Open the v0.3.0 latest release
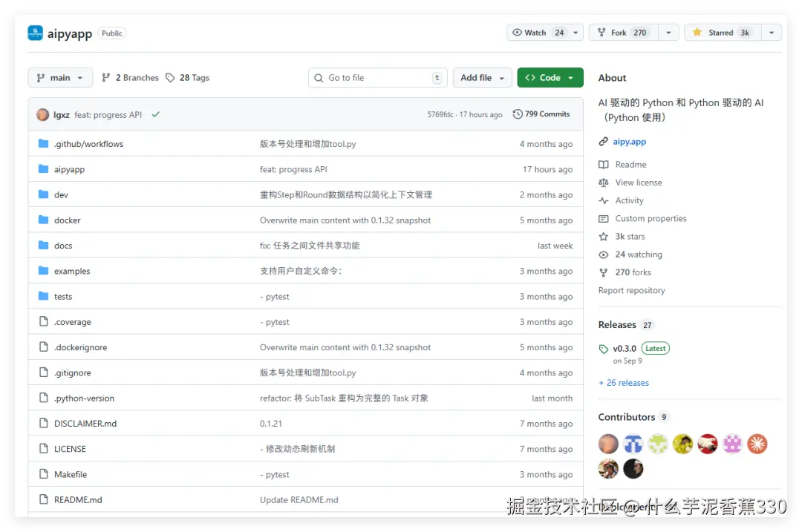The image size is (802, 532). click(625, 349)
